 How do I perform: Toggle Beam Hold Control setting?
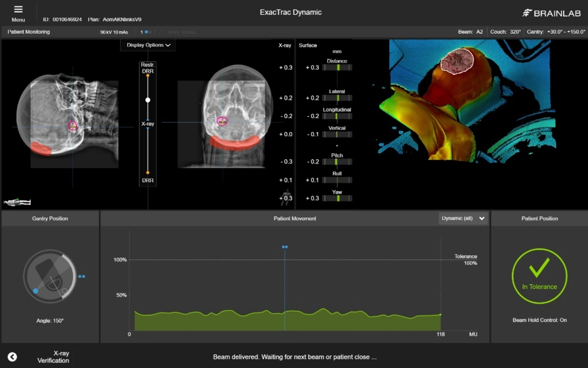pos(539,320)
